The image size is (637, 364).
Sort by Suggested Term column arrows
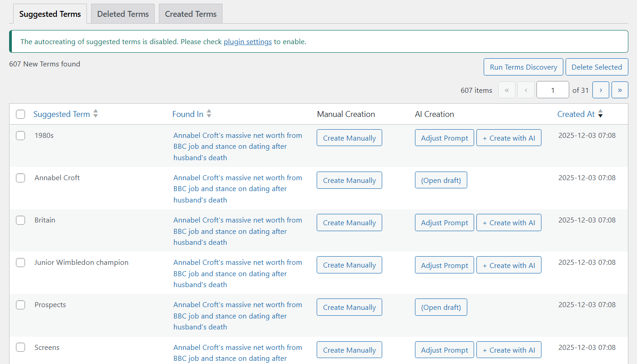[96, 114]
